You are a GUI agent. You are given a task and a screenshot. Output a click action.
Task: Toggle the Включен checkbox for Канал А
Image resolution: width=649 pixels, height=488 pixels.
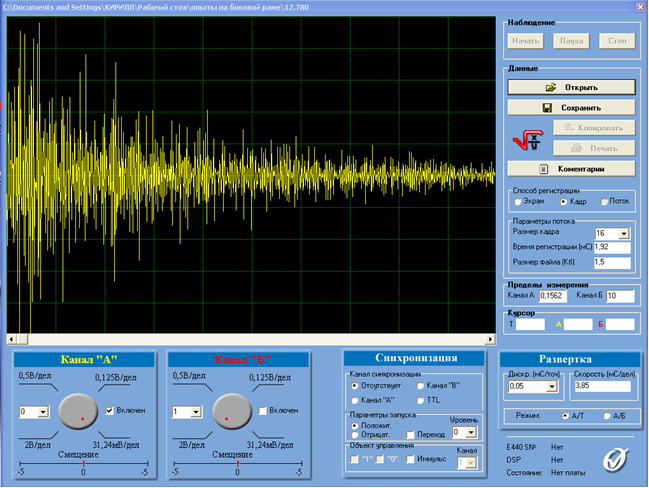coord(109,411)
